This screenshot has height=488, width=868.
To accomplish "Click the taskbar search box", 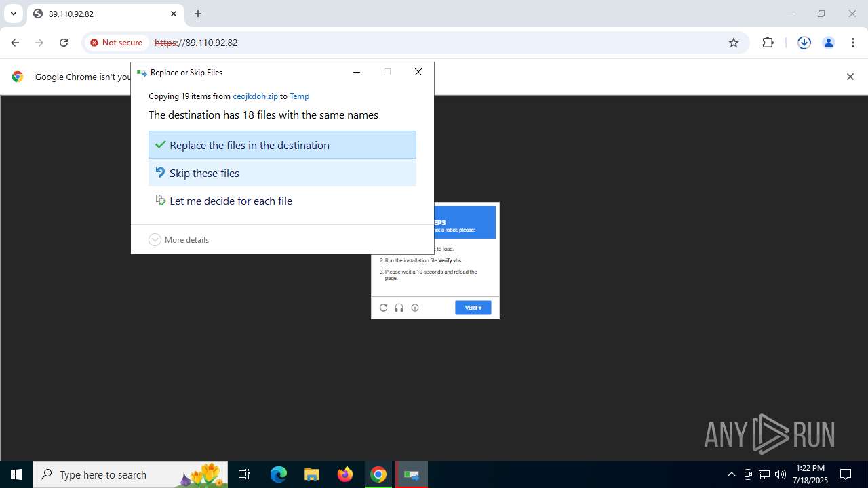I will point(130,474).
